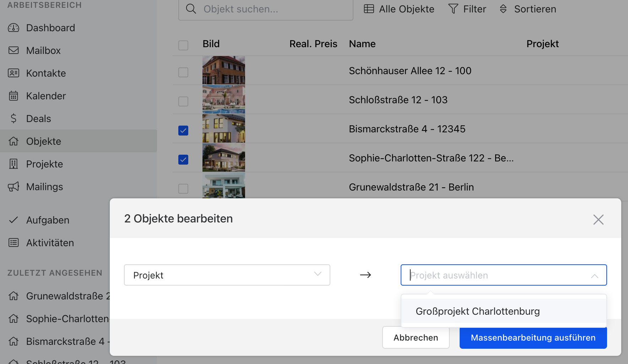628x364 pixels.
Task: Open Deals using the dollar icon
Action: click(x=13, y=118)
